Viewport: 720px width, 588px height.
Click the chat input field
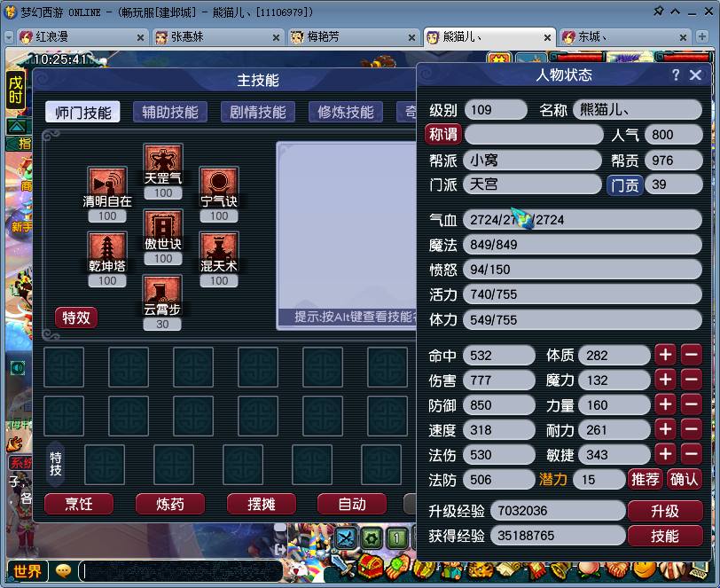pyautogui.click(x=181, y=571)
